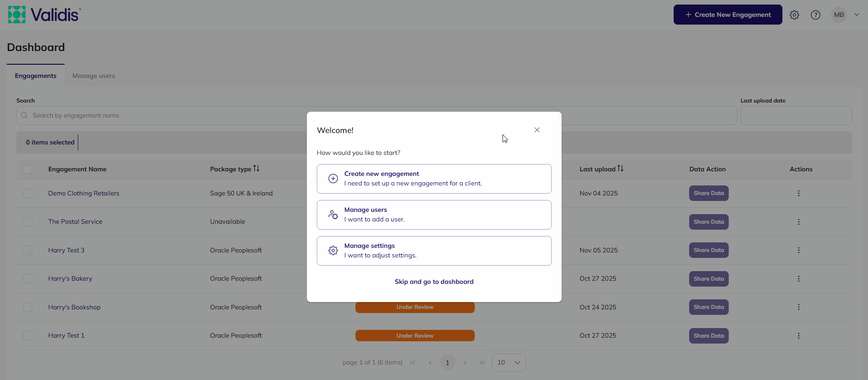The image size is (868, 380).
Task: Check the Harry's Bakery row
Action: [x=28, y=278]
